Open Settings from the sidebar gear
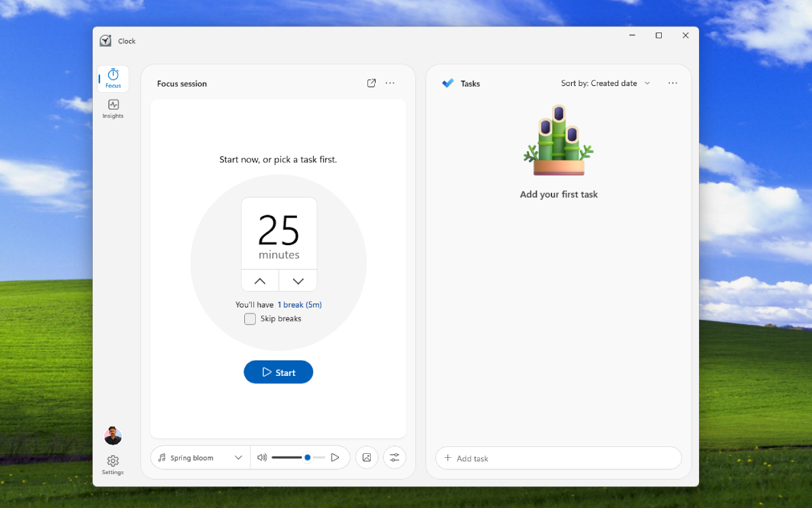This screenshot has width=812, height=508. [112, 461]
